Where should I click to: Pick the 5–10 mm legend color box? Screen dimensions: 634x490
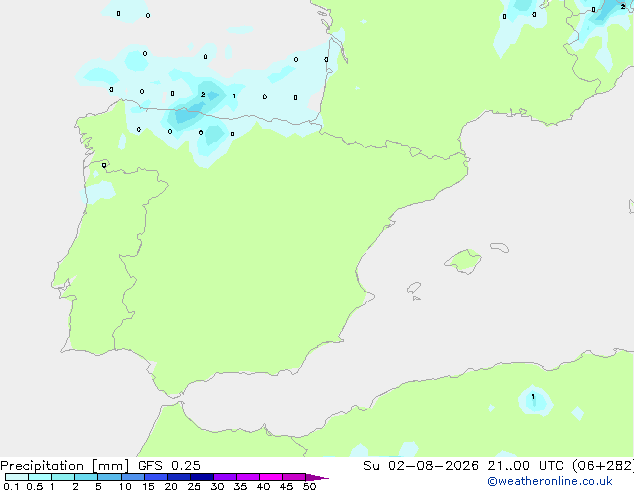point(109,477)
